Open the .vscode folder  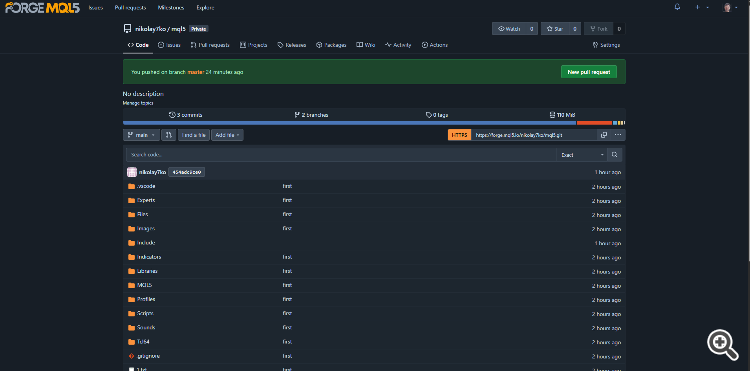[146, 186]
